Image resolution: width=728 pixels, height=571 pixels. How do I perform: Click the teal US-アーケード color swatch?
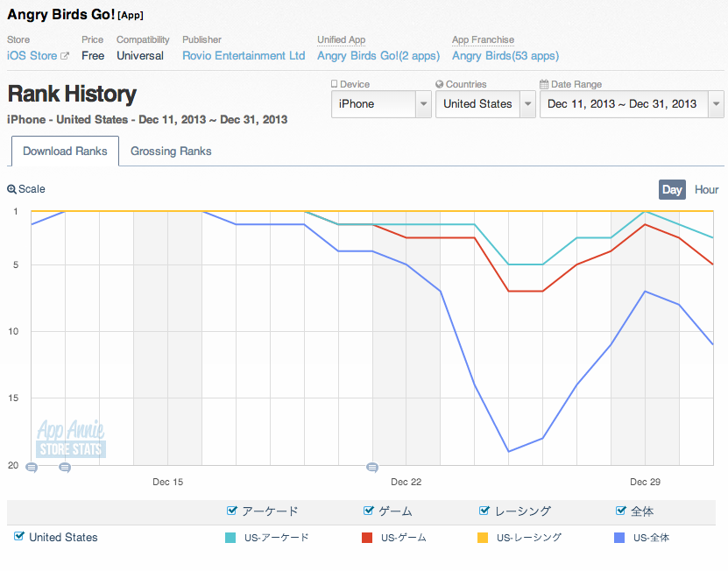[x=230, y=538]
